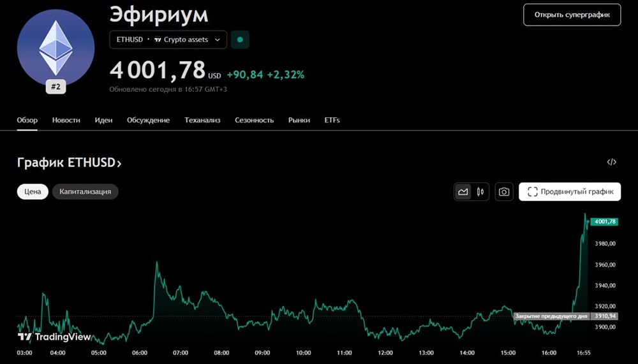Select the Цена chart mode

pyautogui.click(x=33, y=191)
